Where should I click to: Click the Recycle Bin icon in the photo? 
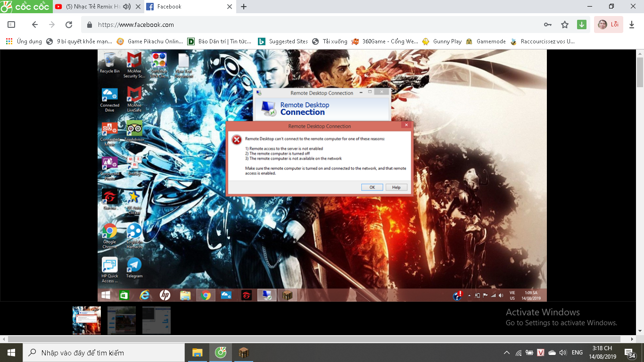coord(109,63)
